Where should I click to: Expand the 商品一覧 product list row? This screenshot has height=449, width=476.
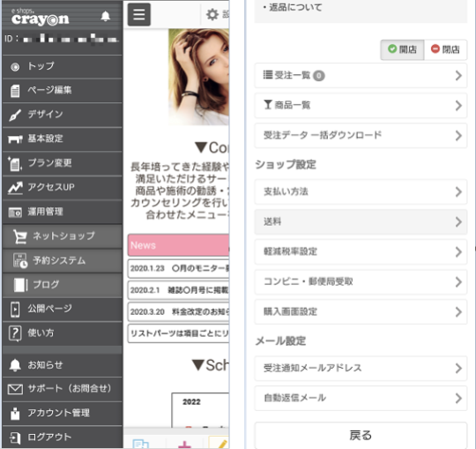tap(361, 106)
